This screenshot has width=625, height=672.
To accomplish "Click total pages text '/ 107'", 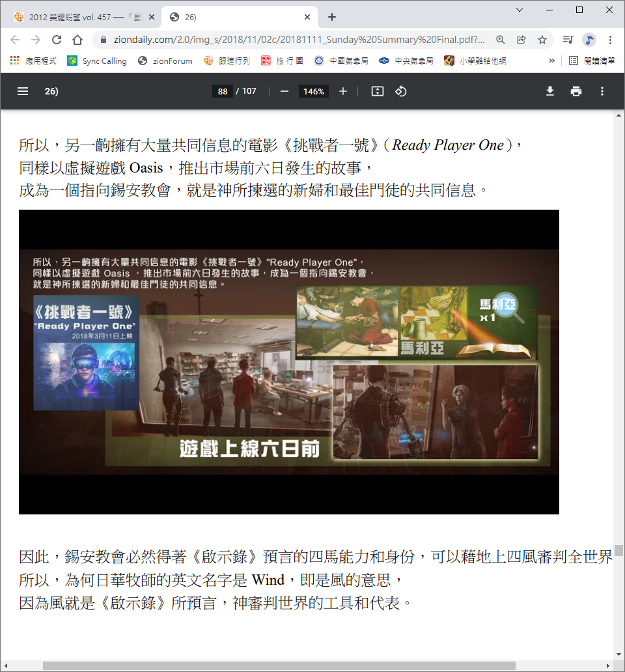I will tap(246, 91).
